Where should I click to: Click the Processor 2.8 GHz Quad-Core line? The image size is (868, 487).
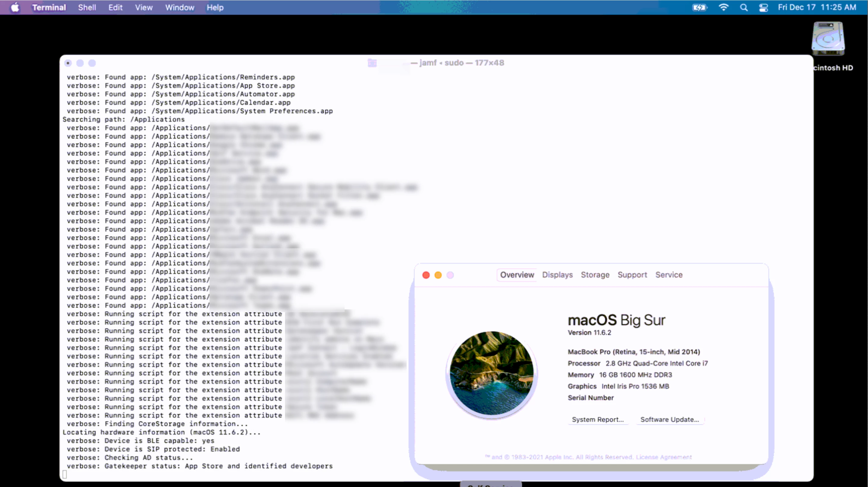pos(637,363)
